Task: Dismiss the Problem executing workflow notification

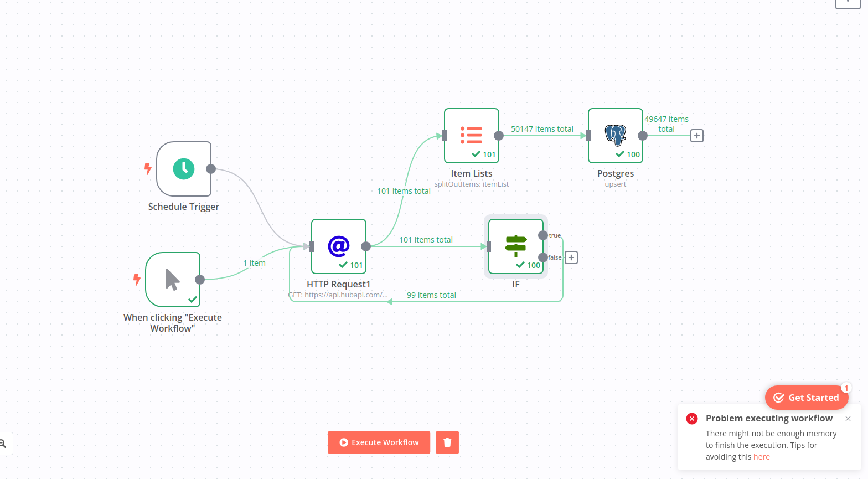Action: [848, 419]
